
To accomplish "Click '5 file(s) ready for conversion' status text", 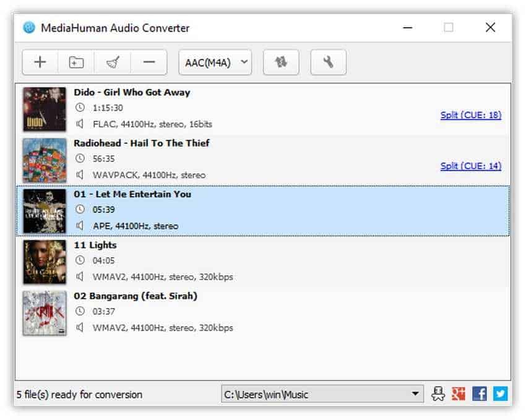I will coord(79,395).
